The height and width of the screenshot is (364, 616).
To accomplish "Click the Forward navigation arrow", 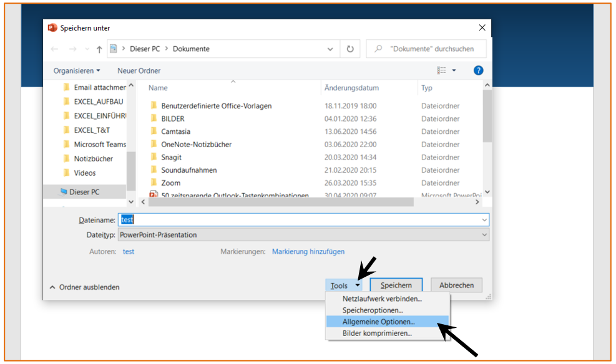I will tap(72, 49).
